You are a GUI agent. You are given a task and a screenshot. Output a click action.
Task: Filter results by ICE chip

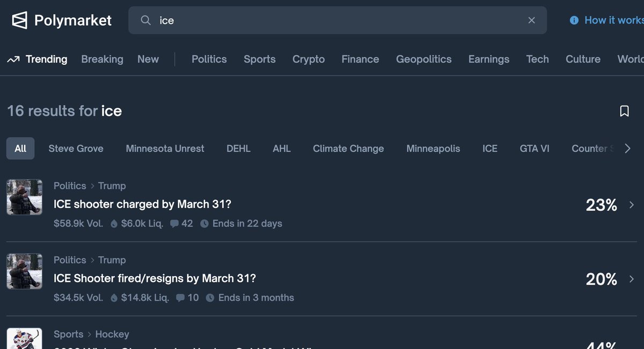coord(490,148)
